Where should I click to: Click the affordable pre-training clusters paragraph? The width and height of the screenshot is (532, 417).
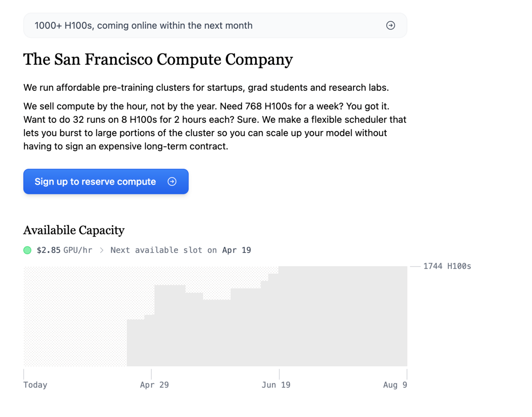(206, 88)
